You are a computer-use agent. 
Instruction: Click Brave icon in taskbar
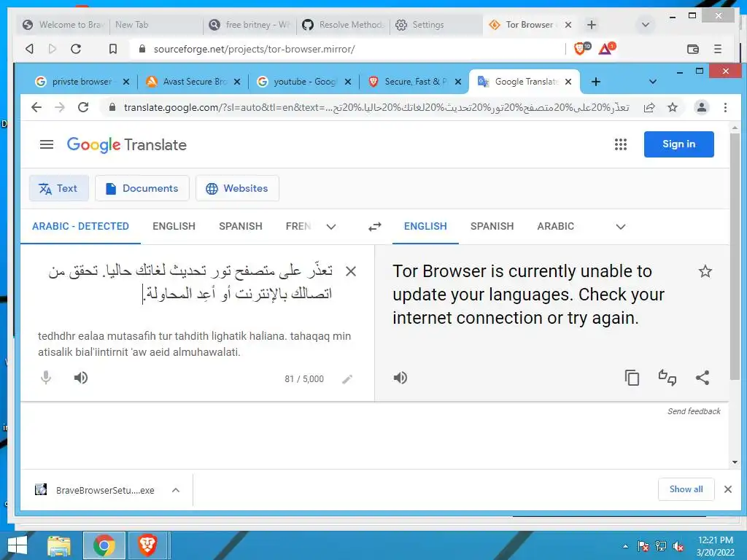click(x=147, y=545)
